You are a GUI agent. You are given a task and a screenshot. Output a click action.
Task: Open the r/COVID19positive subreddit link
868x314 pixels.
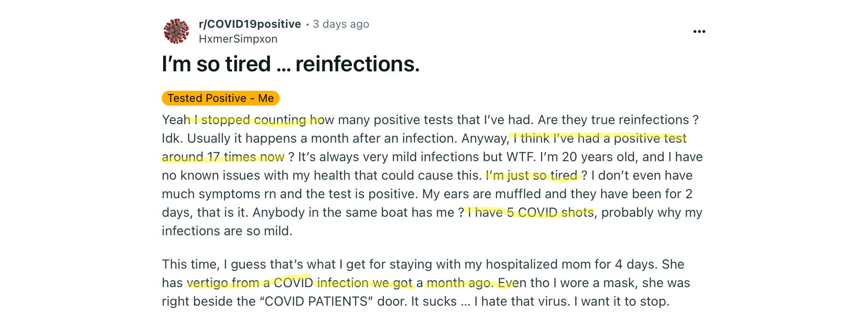(250, 24)
